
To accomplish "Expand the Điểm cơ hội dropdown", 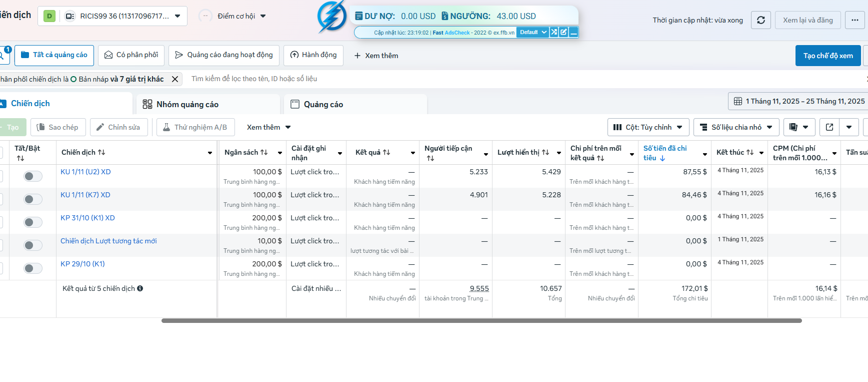I will coord(263,16).
